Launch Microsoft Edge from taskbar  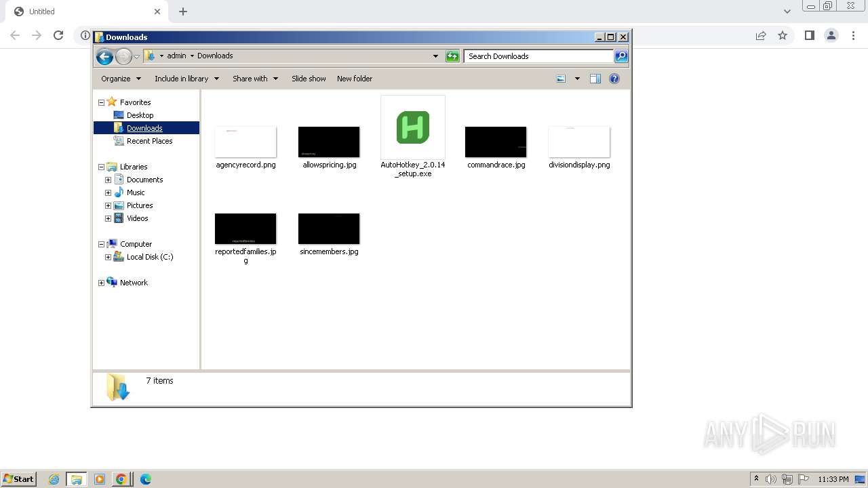coord(145,479)
